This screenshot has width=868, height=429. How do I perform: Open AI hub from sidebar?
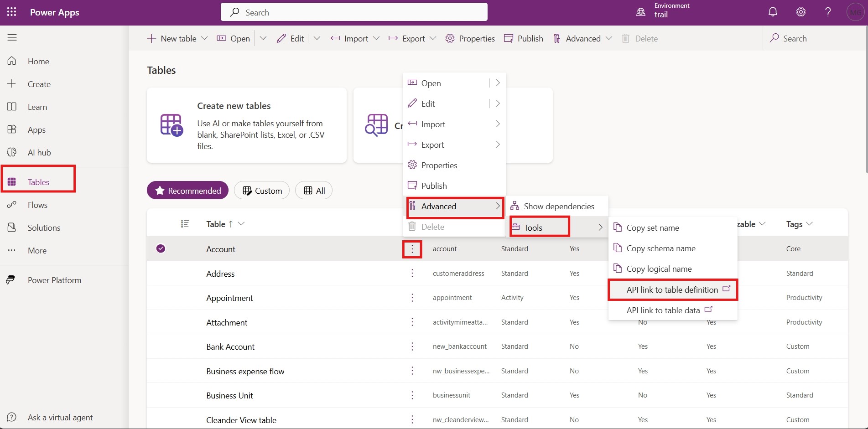point(39,152)
